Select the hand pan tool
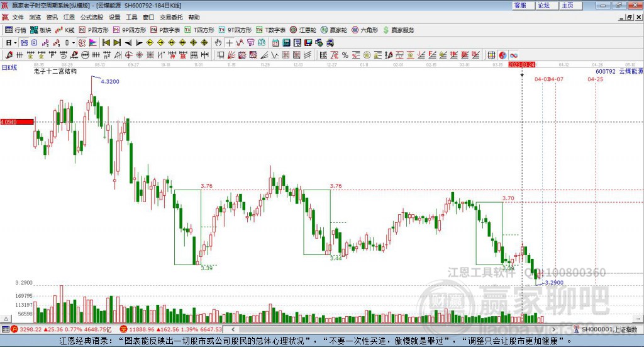This screenshot has width=644, height=347. click(x=218, y=43)
